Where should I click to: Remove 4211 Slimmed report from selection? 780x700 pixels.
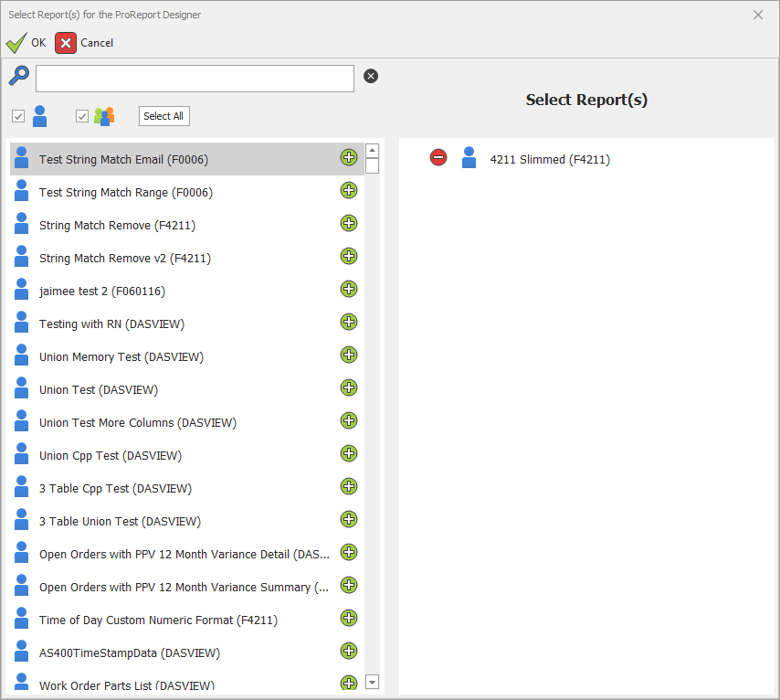(438, 157)
